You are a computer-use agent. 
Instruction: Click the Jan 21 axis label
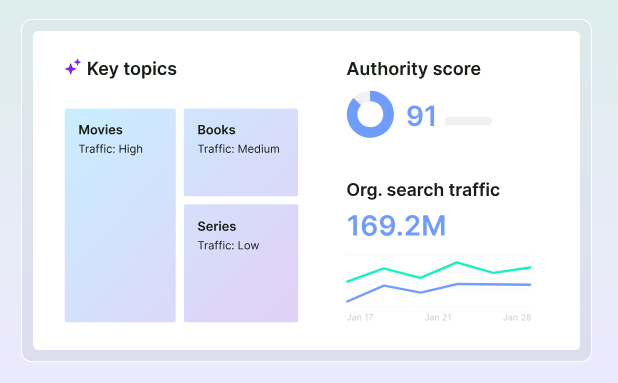pos(438,318)
